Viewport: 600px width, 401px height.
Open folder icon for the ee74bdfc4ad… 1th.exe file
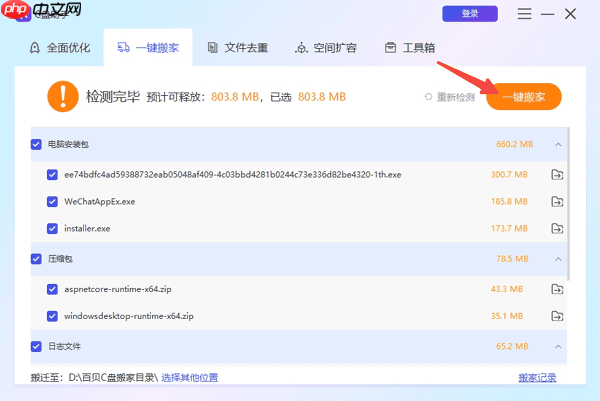(x=557, y=175)
